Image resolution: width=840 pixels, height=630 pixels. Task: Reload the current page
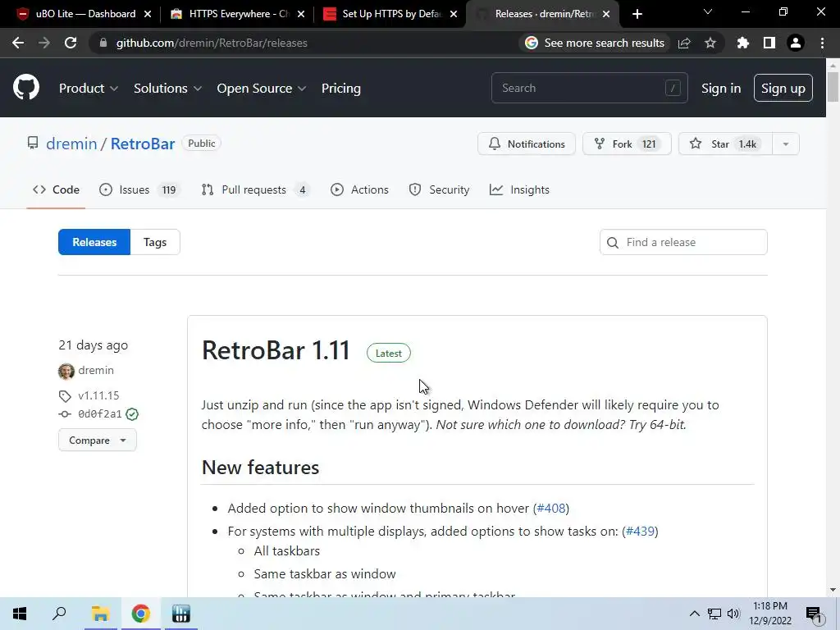tap(71, 43)
